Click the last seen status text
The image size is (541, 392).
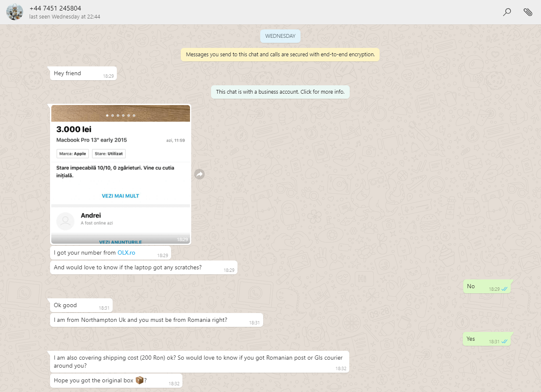coord(64,17)
